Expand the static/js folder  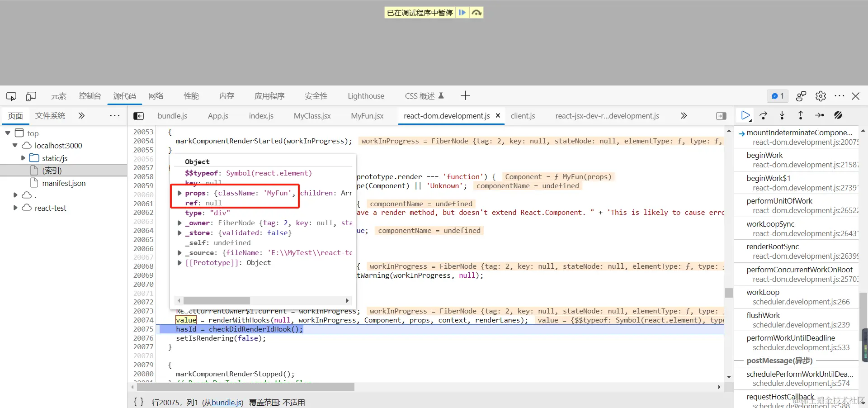coord(23,158)
